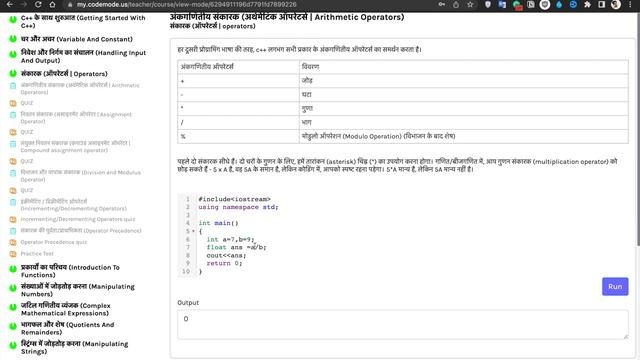Click the green icon beside Quotients And Remainders
640x360 pixels.
(13, 326)
